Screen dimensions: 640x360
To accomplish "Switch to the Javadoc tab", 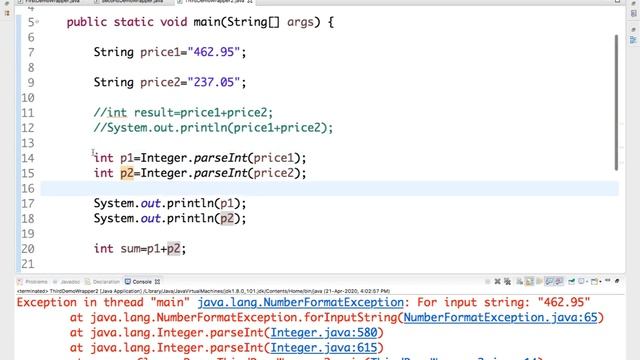I will [67, 282].
